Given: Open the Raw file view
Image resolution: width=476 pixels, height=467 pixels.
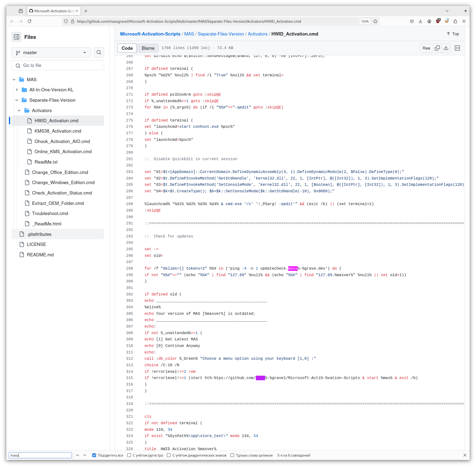Looking at the screenshot, I should pyautogui.click(x=426, y=48).
